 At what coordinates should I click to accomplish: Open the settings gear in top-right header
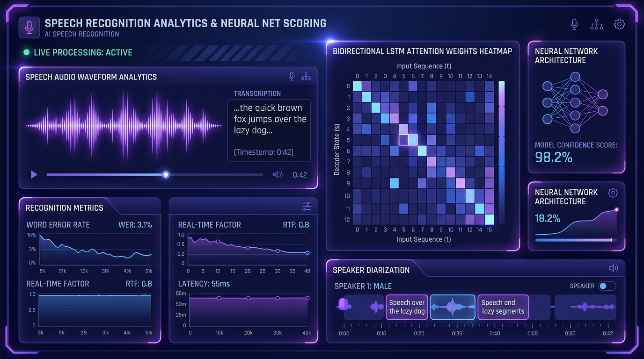619,24
